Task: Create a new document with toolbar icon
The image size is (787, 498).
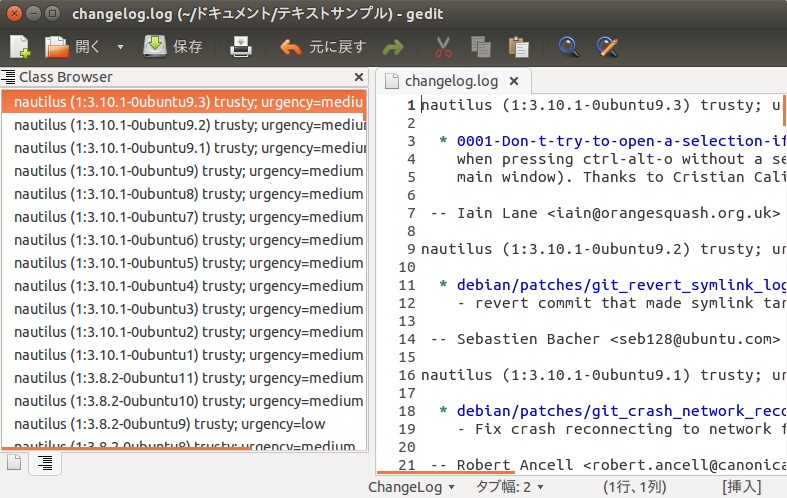Action: coord(20,47)
